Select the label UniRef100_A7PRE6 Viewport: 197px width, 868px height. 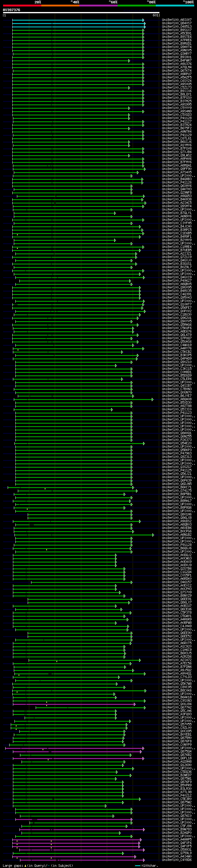177,40
